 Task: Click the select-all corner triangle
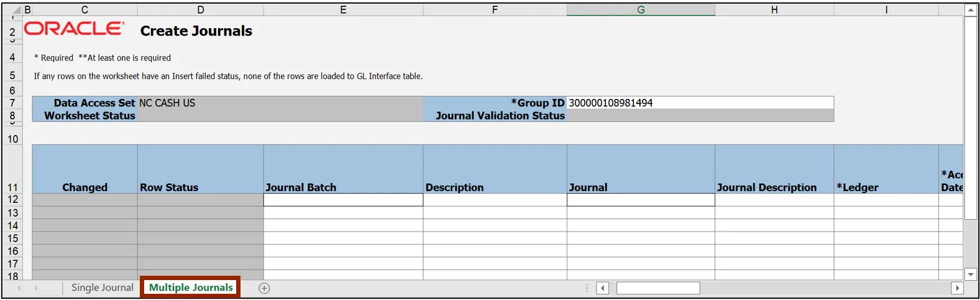pos(17,10)
